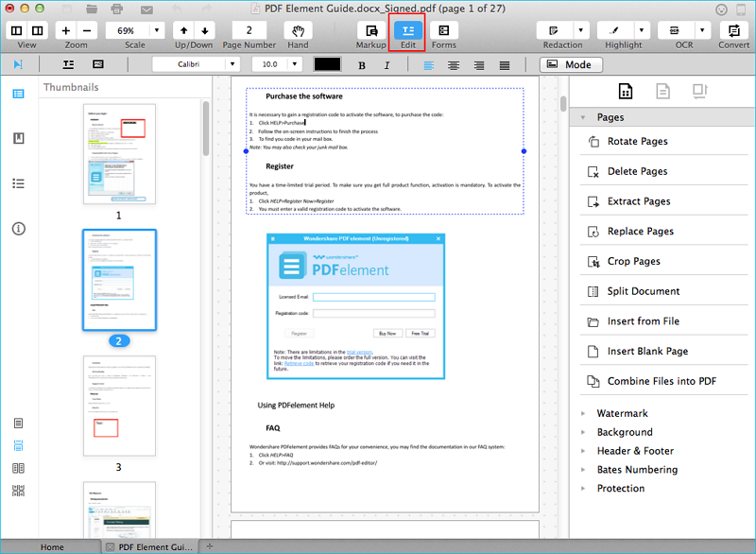The width and height of the screenshot is (756, 554).
Task: Go to previous page with Up arrow
Action: pos(183,31)
